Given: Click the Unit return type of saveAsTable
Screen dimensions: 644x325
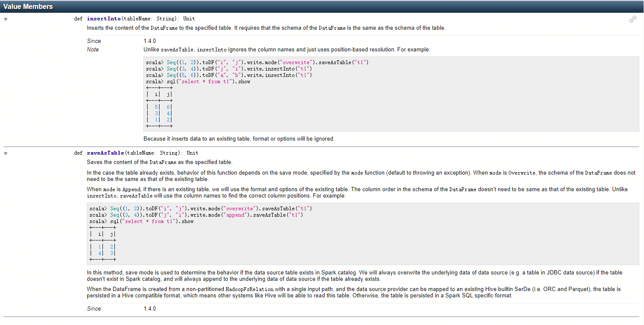Looking at the screenshot, I should (x=192, y=153).
